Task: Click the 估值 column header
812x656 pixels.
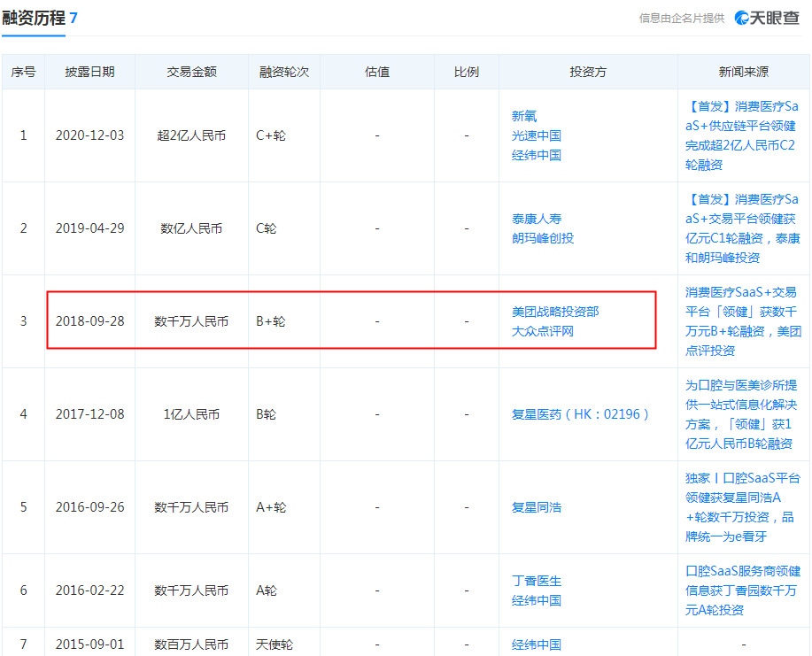Action: click(377, 72)
